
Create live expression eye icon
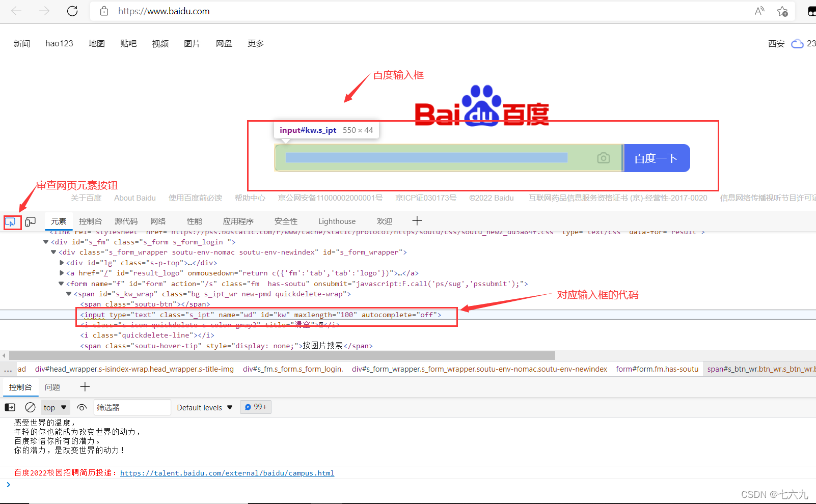pyautogui.click(x=81, y=407)
